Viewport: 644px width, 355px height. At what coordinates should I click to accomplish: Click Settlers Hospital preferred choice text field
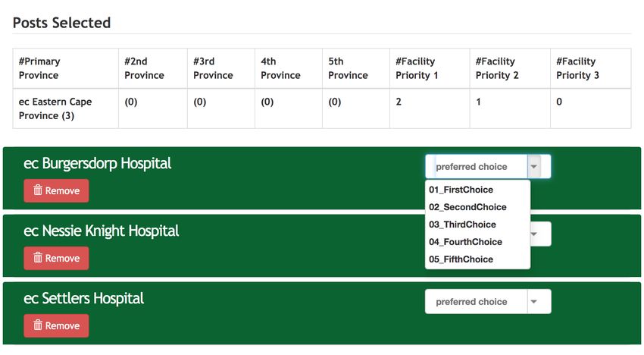477,302
